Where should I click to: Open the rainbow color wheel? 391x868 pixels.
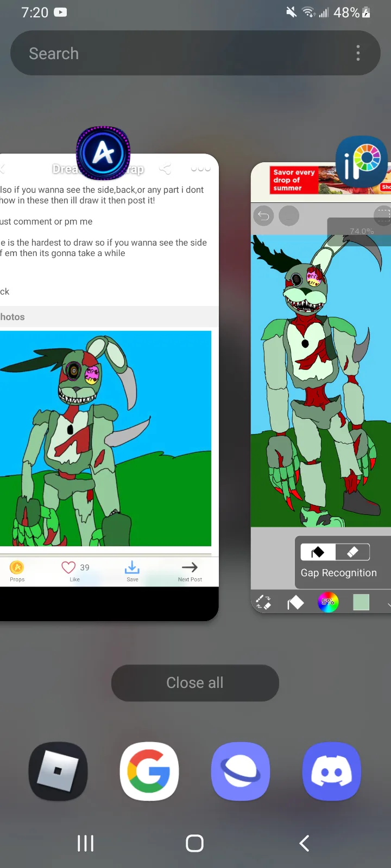tap(328, 602)
